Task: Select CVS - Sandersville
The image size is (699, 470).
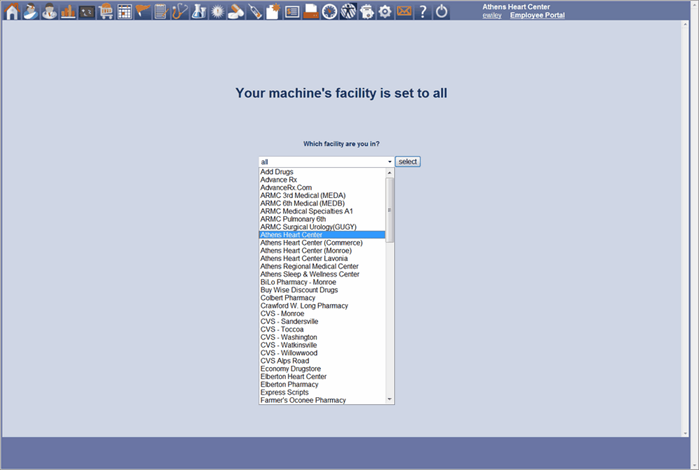Action: click(x=322, y=322)
